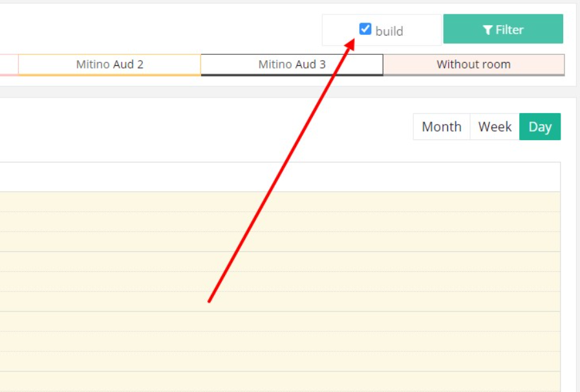This screenshot has height=392, width=580.
Task: Click the dark color bar under Mitino Aud 3
Action: tap(292, 75)
